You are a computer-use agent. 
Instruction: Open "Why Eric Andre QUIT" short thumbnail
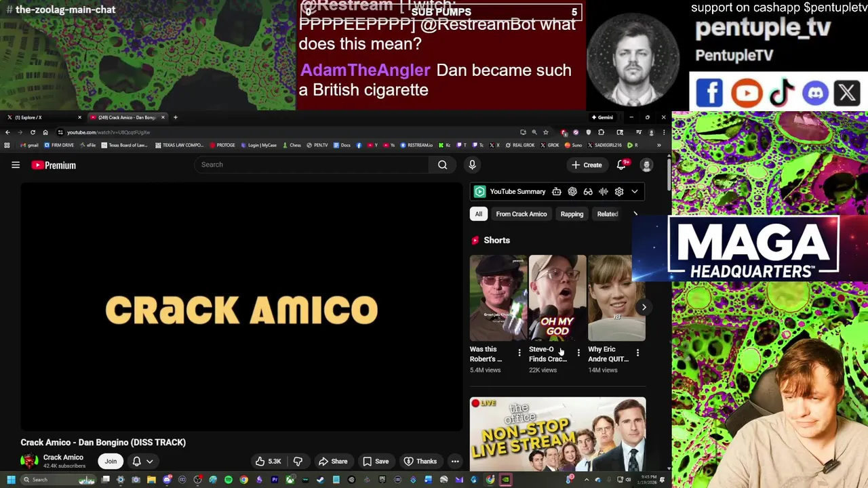(616, 298)
